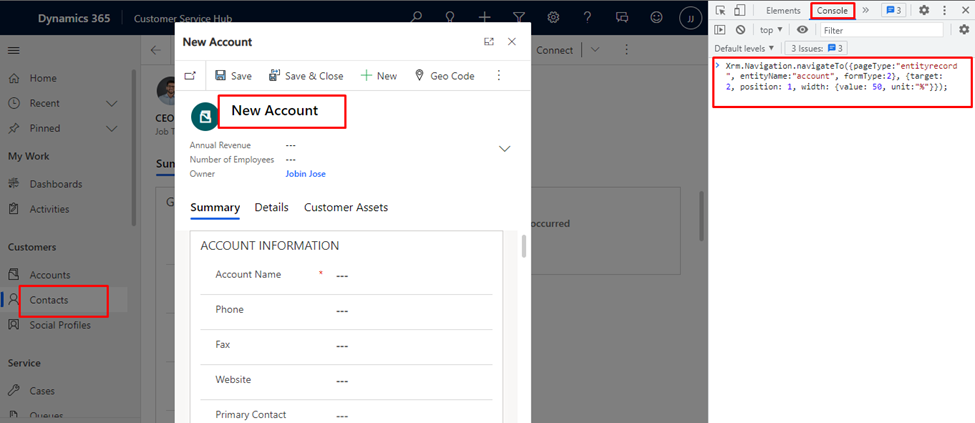Expand the account header chevron
Image resolution: width=975 pixels, height=423 pixels.
tap(505, 149)
